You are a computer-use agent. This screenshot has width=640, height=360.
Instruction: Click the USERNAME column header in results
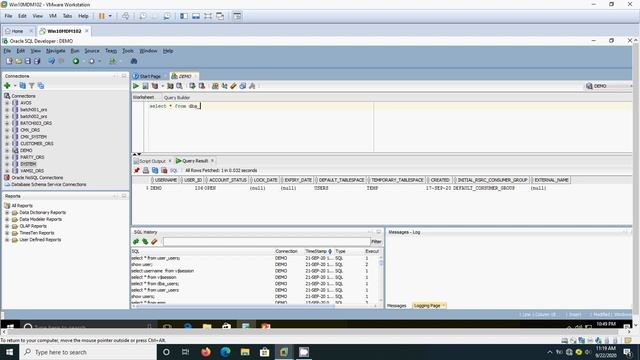coord(166,180)
